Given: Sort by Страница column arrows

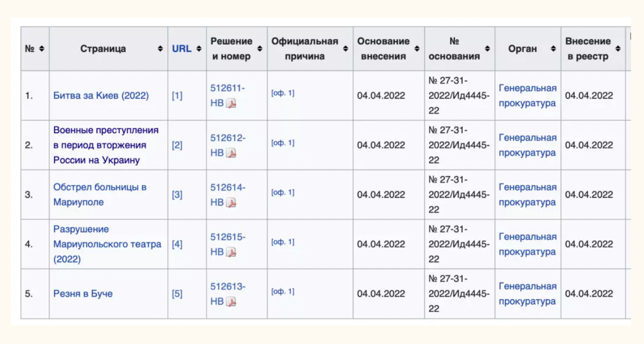Looking at the screenshot, I should [160, 49].
